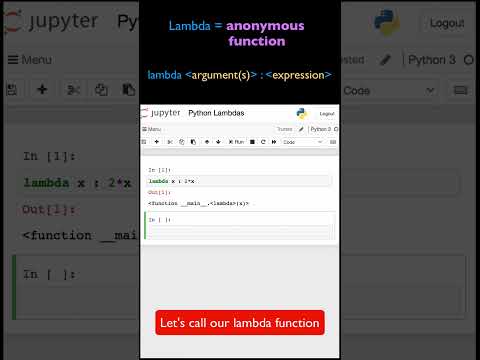Click the Python logo in the center notebook header
This screenshot has height=360, width=480.
click(x=302, y=114)
